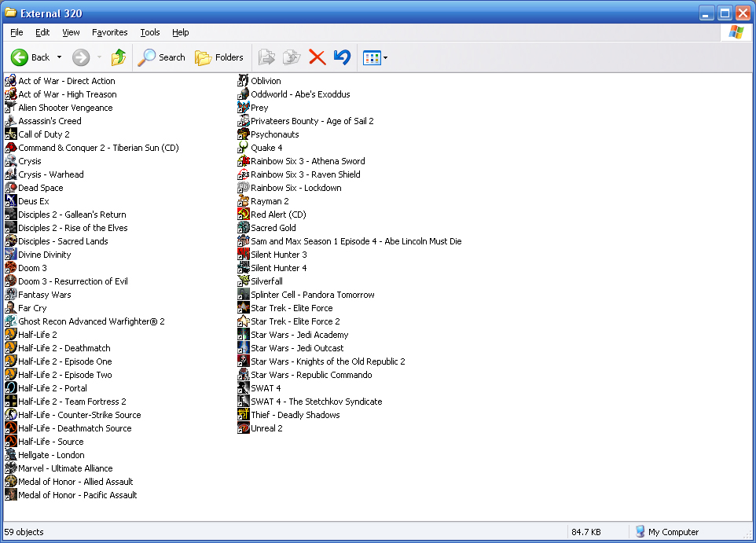
Task: Select the Prey shortcut icon
Action: click(244, 108)
